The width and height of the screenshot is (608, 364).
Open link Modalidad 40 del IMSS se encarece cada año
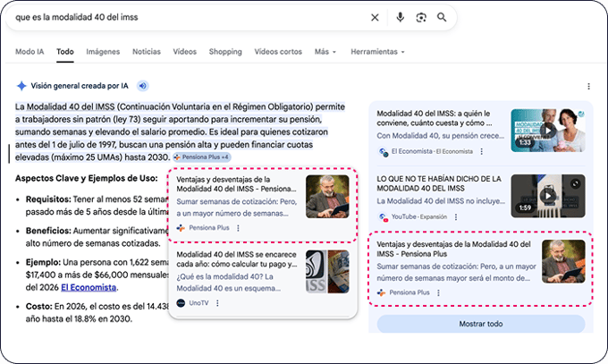[x=237, y=259]
